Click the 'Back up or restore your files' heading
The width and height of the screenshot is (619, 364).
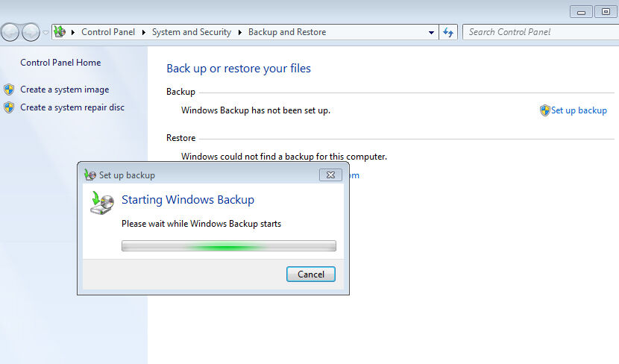click(239, 69)
